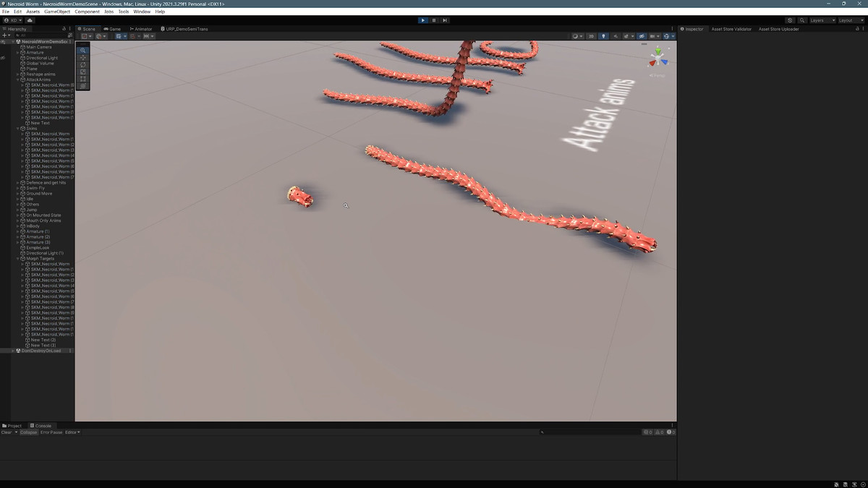Image resolution: width=868 pixels, height=488 pixels.
Task: Expand the Reshape anims group
Action: click(18, 74)
